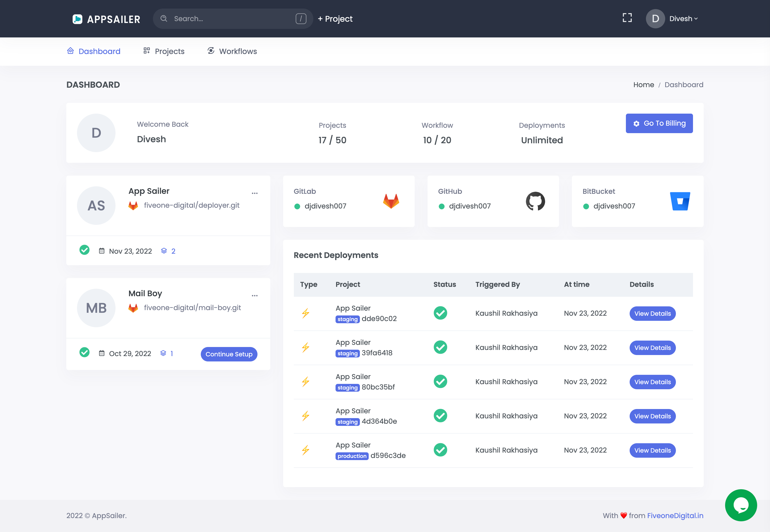Click the GitLab green status dot

[297, 206]
